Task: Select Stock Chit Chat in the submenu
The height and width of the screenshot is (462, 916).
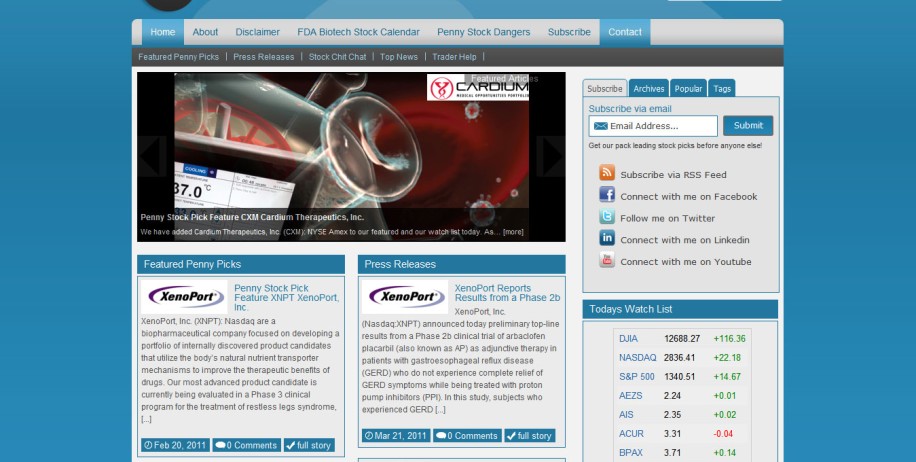Action: click(x=337, y=57)
